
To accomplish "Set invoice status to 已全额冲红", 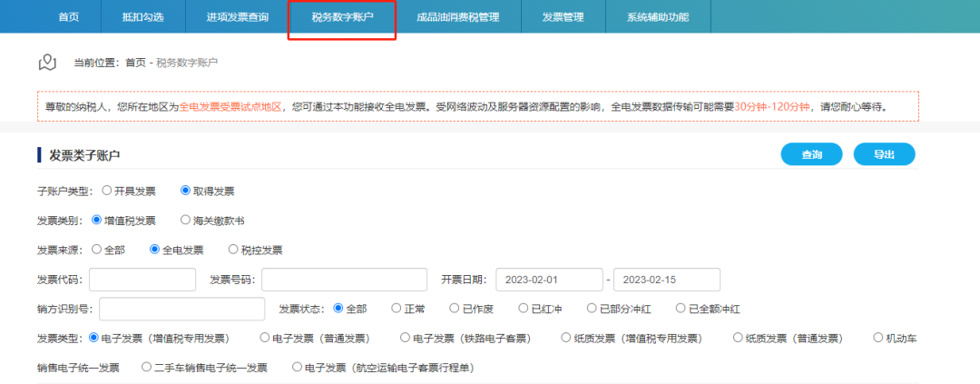I will tap(681, 309).
